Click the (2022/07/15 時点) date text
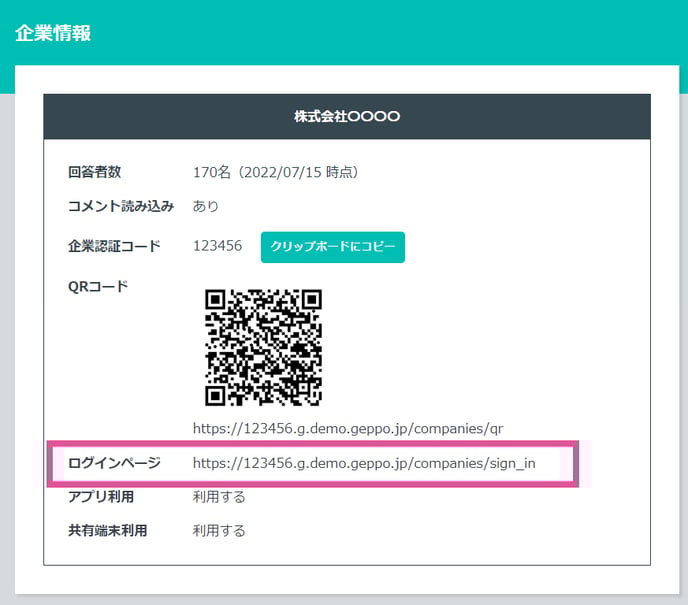Viewport: 688px width, 605px height. click(x=295, y=172)
